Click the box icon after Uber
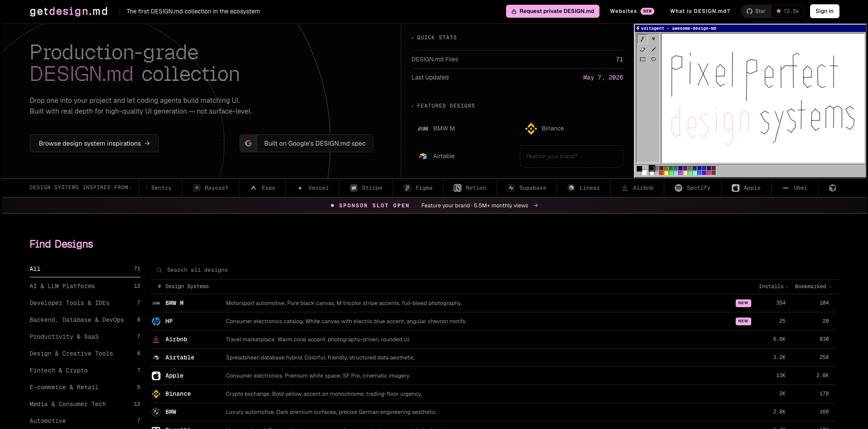Viewport: 868px width, 429px height. [832, 188]
